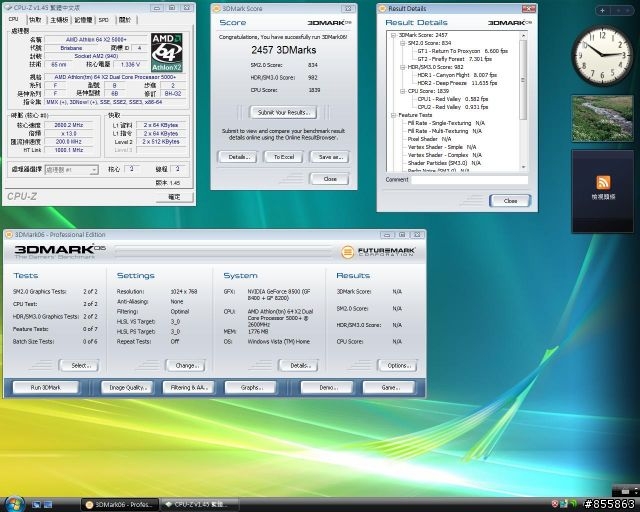Close the 3DMark Score window via title X

[x=349, y=9]
